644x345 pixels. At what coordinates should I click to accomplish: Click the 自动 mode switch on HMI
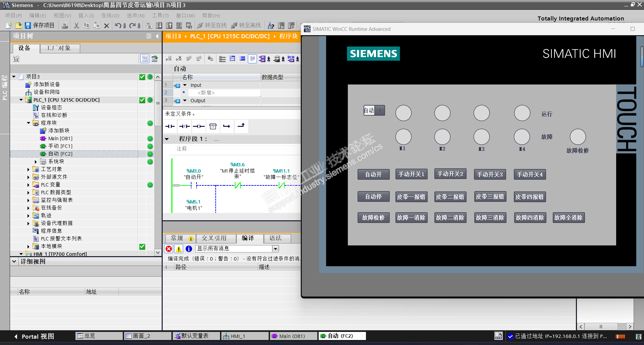coord(374,110)
